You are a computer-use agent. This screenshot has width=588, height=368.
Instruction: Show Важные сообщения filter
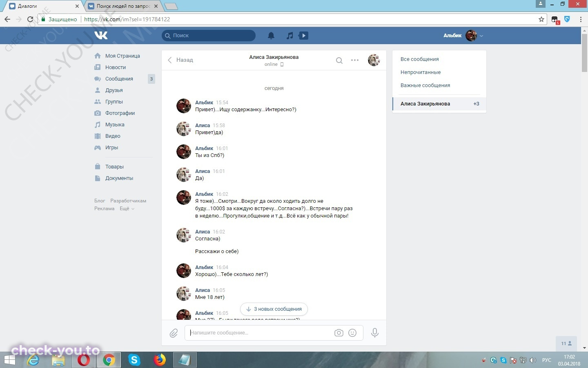(425, 85)
